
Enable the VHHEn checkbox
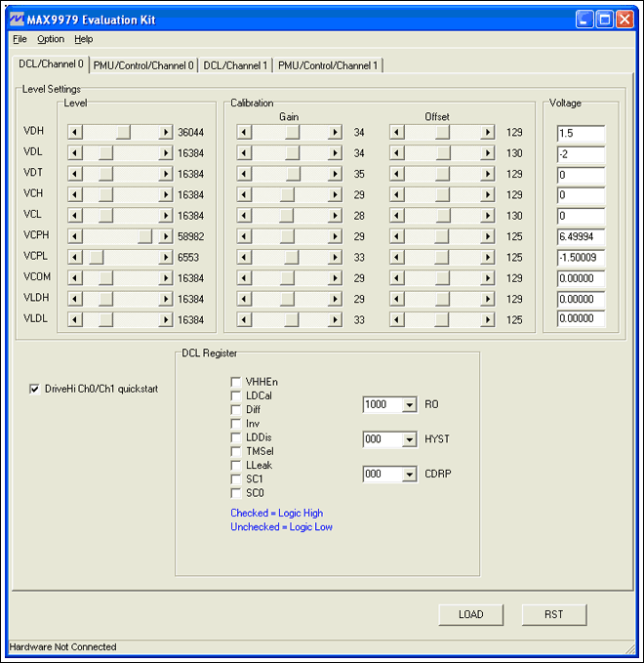pos(236,382)
